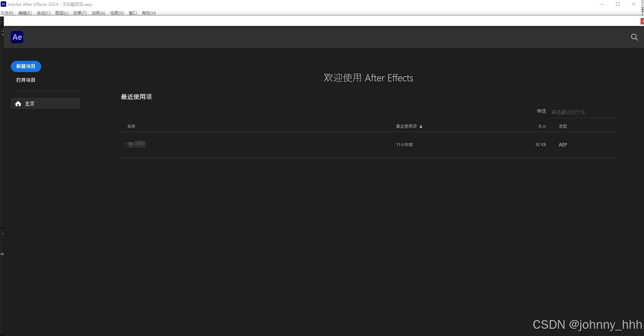Open the 效果(T) menu

click(x=80, y=13)
